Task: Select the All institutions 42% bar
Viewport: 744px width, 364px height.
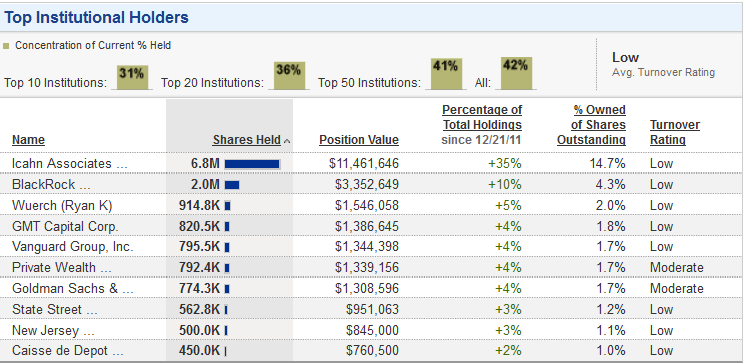Action: pos(516,73)
